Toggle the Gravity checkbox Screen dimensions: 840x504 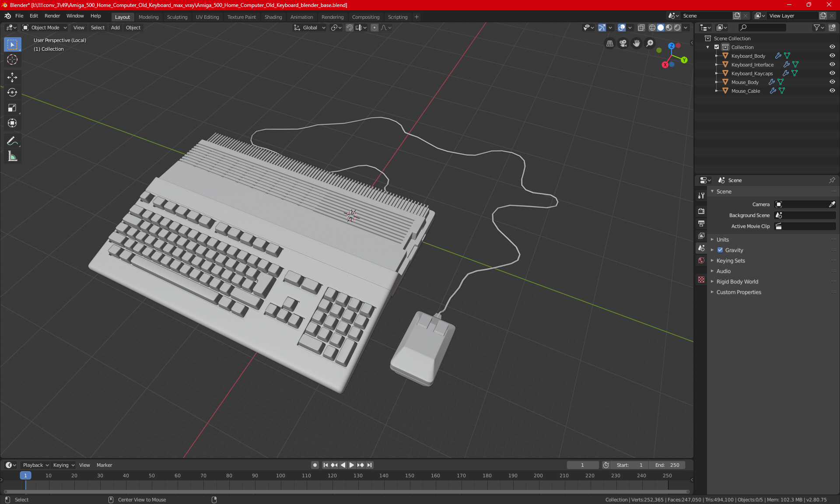[720, 250]
